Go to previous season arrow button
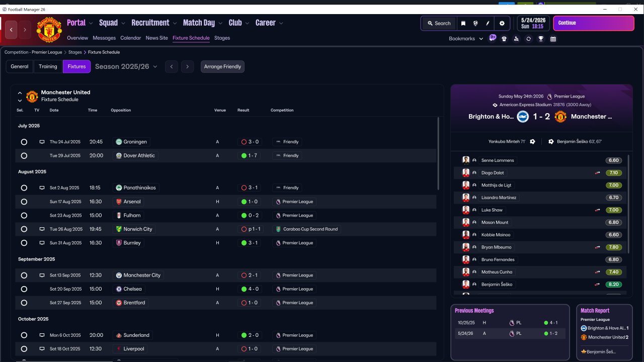 coord(172,66)
